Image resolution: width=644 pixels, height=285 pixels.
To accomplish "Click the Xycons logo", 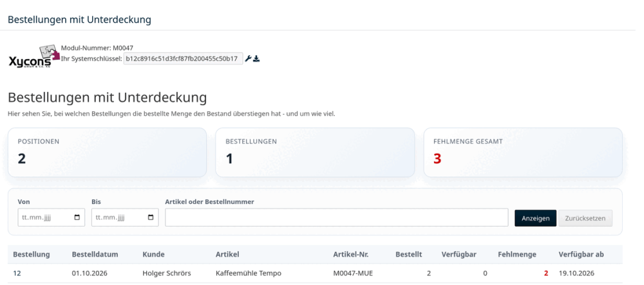I will 35,56.
